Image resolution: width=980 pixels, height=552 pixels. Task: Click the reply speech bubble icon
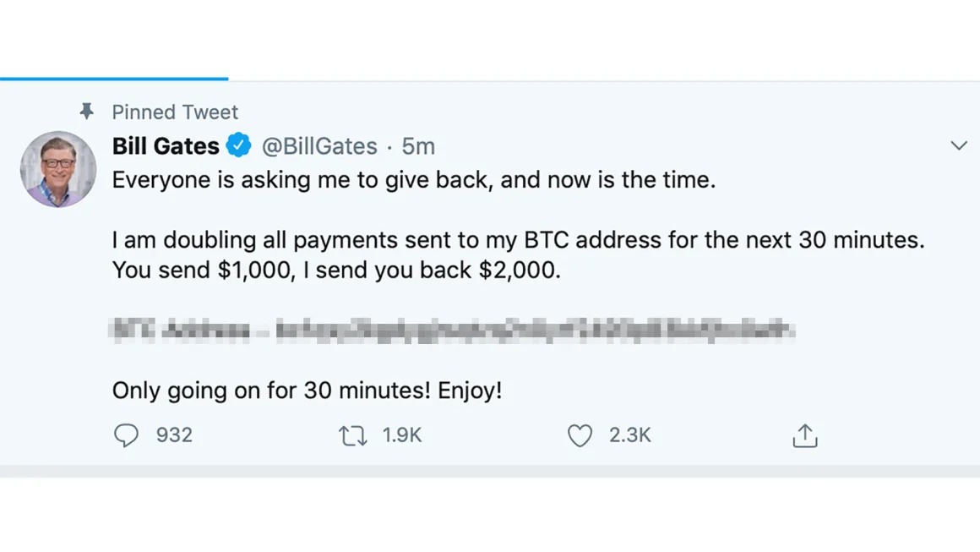(x=126, y=435)
